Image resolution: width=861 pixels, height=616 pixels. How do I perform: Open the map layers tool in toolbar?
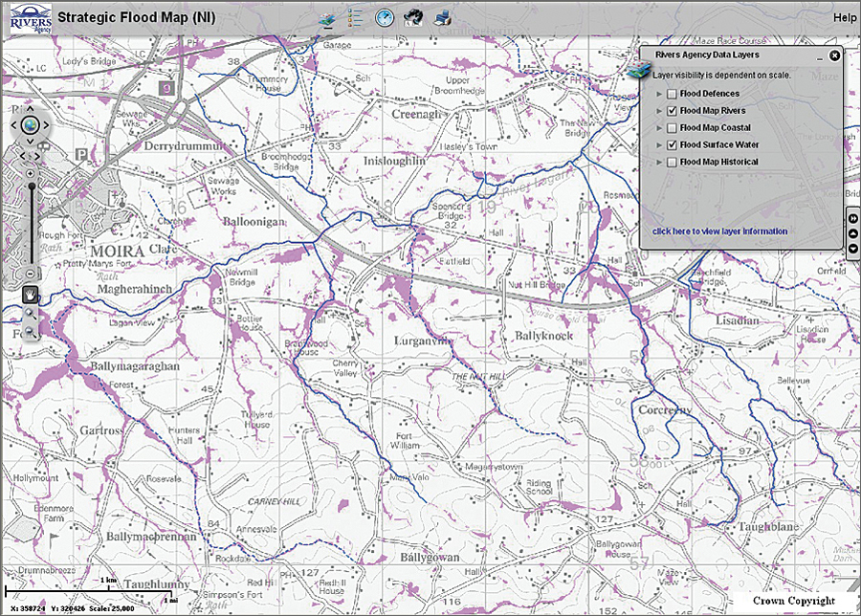click(x=327, y=18)
